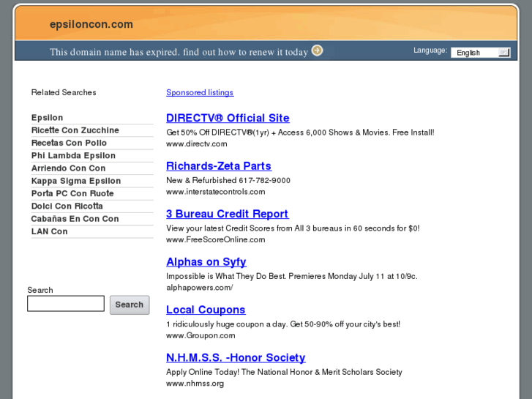The image size is (532, 399).
Task: Open Cabañas En Con Con search
Action: (75, 219)
